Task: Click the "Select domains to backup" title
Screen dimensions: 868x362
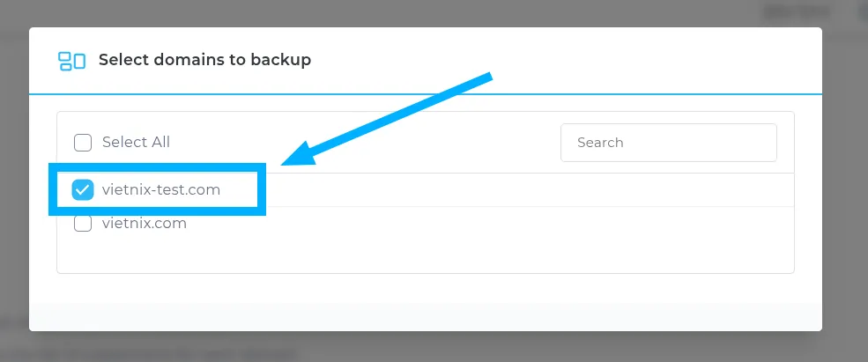Action: coord(204,60)
